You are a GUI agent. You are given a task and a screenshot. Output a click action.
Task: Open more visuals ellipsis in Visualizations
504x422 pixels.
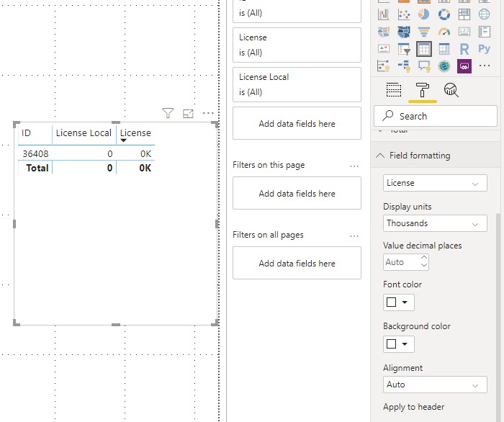click(484, 66)
